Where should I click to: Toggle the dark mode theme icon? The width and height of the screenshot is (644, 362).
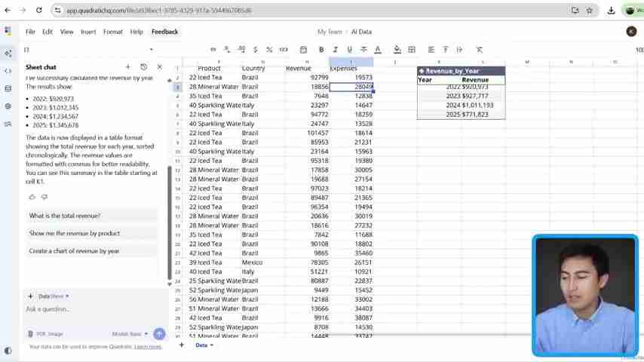[8, 351]
